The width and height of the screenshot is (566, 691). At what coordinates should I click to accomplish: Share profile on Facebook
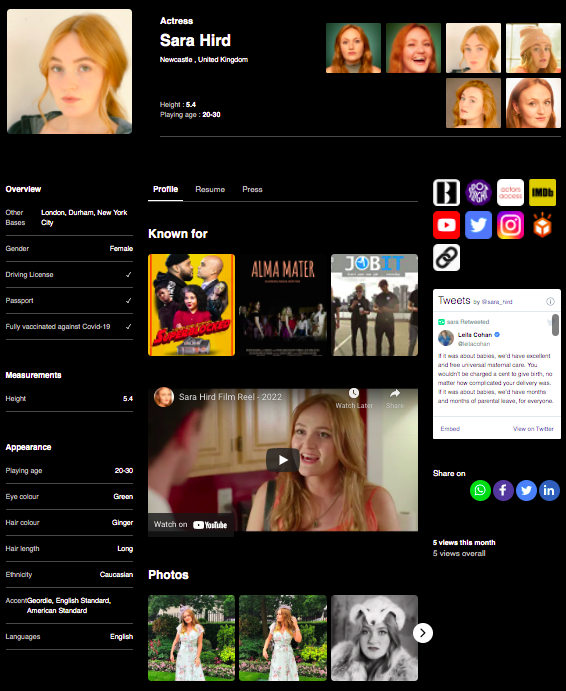(503, 490)
